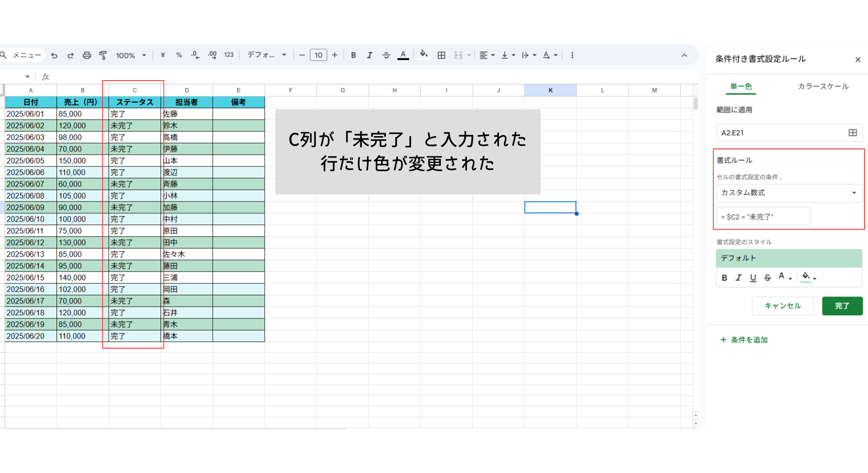Open the zoom 100% dropdown
The height and width of the screenshot is (473, 868).
131,55
